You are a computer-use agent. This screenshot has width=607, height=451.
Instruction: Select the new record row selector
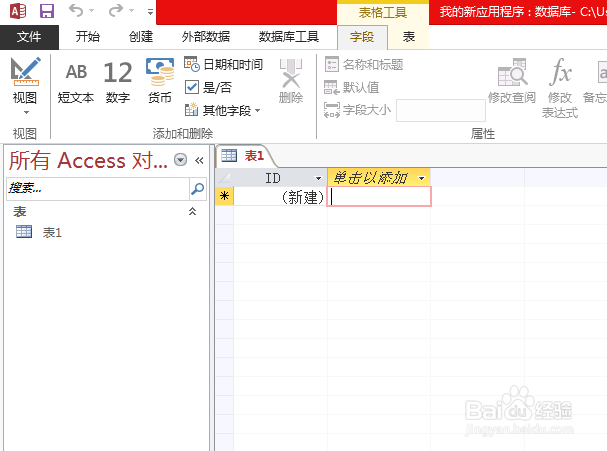click(224, 196)
